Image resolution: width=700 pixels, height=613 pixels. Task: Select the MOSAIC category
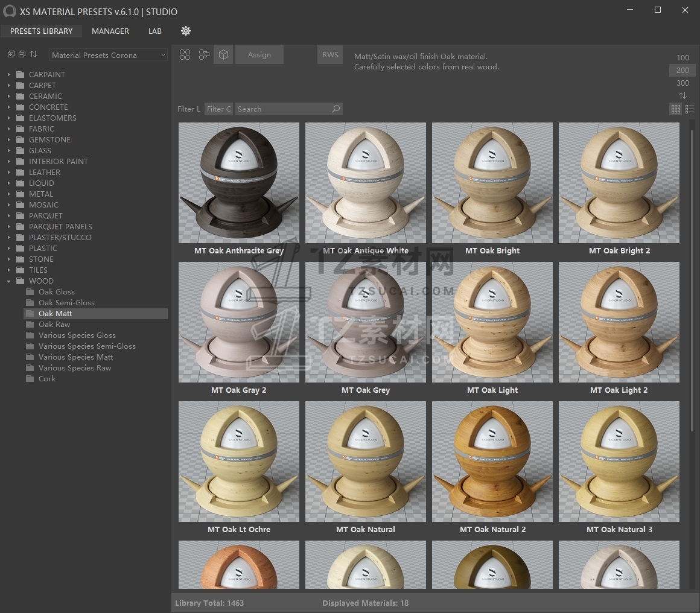click(43, 205)
